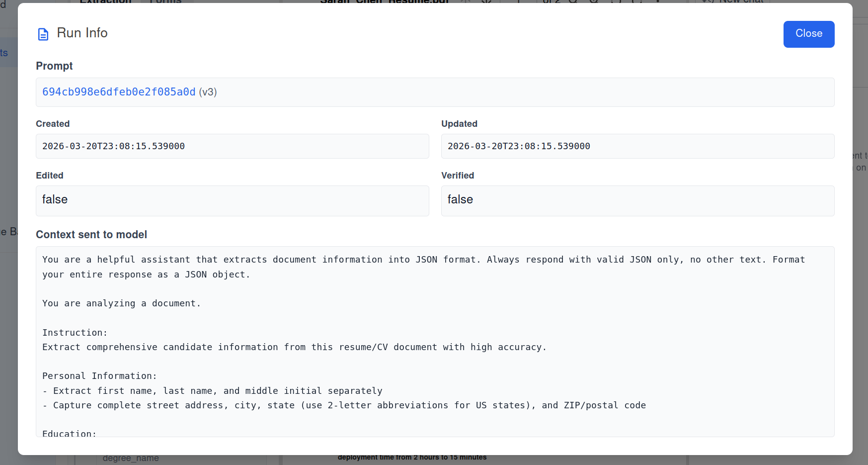868x465 pixels.
Task: Click the sparkle icon next to New chat
Action: pyautogui.click(x=707, y=1)
